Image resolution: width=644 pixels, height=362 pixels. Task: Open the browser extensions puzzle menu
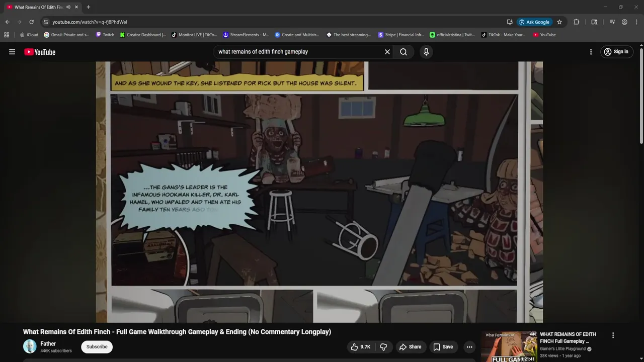tap(577, 22)
